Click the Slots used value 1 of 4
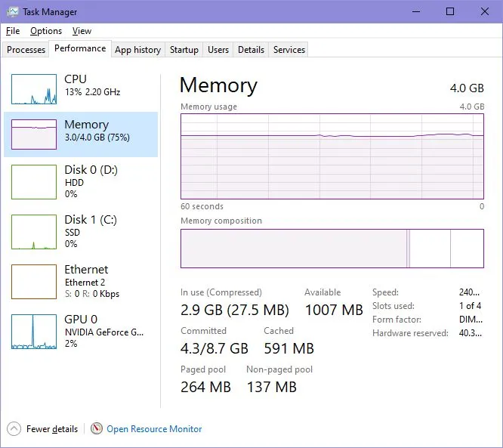This screenshot has height=448, width=503. tap(470, 306)
